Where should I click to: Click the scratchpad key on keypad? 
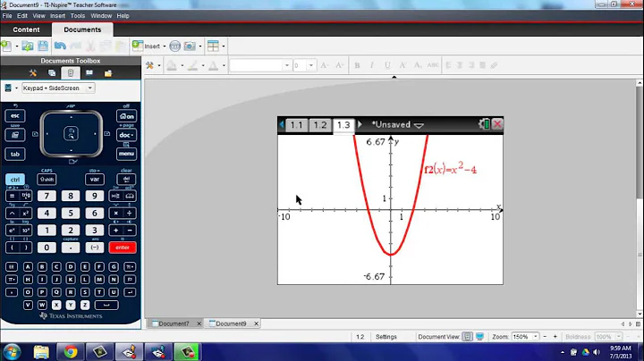(x=15, y=135)
